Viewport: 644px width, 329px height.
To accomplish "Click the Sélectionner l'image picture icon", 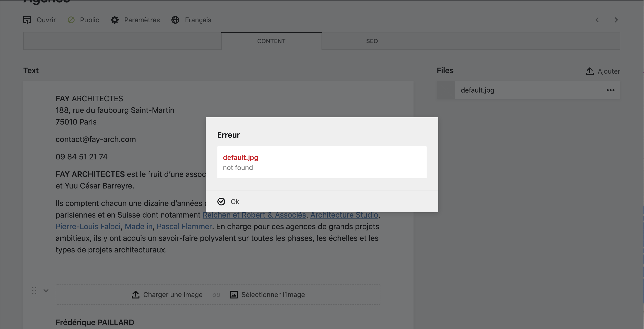I will coord(233,294).
